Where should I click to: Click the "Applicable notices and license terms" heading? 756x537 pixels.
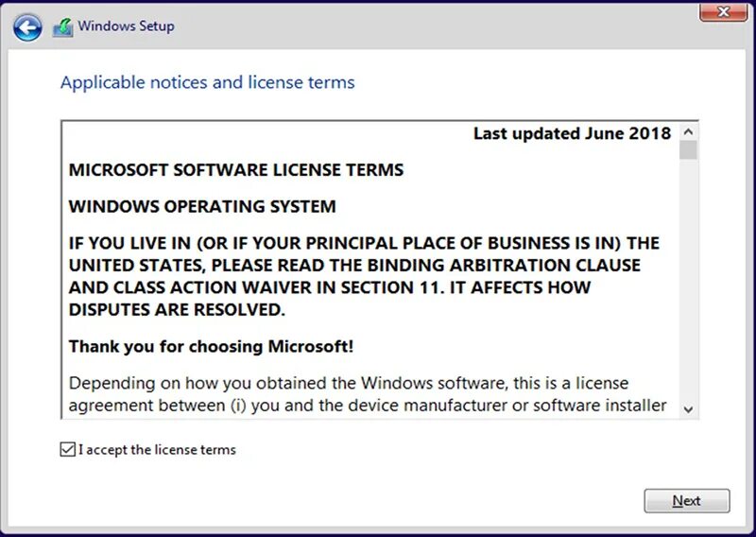point(207,82)
